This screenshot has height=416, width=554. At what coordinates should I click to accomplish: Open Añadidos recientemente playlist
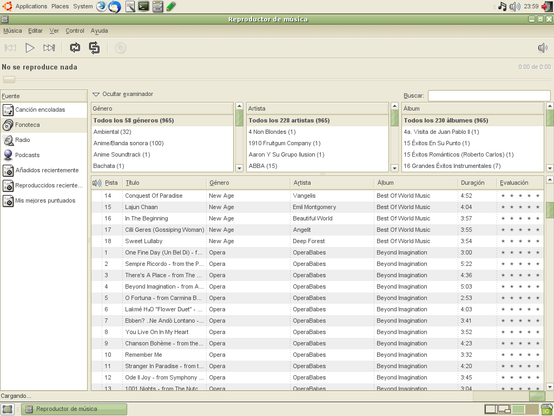pos(44,170)
